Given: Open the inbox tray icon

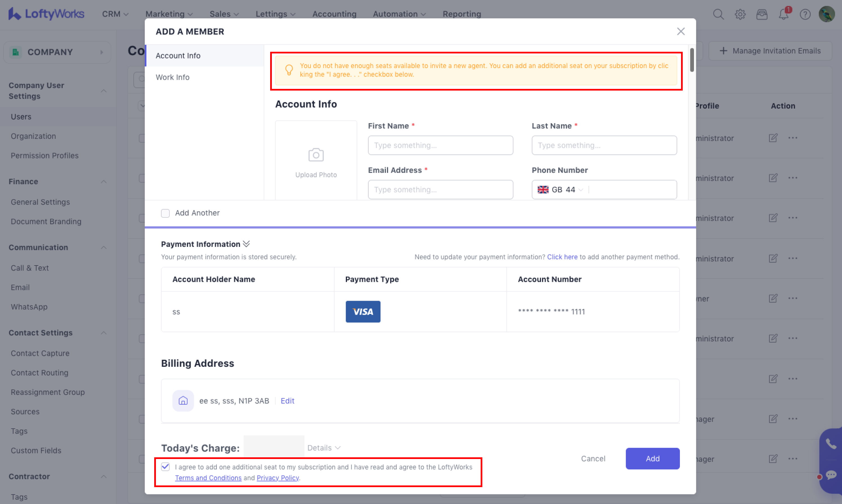Looking at the screenshot, I should click(x=762, y=14).
